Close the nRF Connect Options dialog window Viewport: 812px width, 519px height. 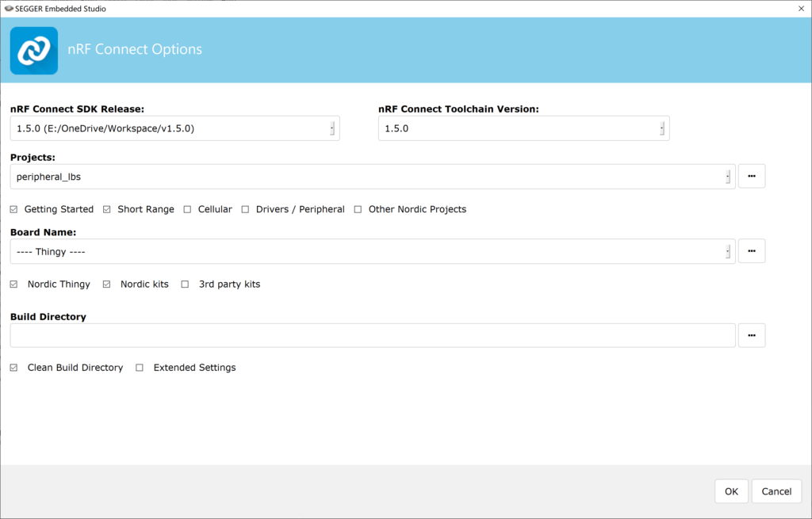coord(799,8)
